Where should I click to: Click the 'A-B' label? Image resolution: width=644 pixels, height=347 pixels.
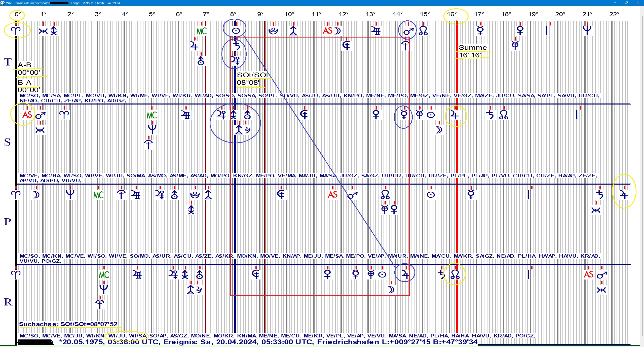pos(24,65)
